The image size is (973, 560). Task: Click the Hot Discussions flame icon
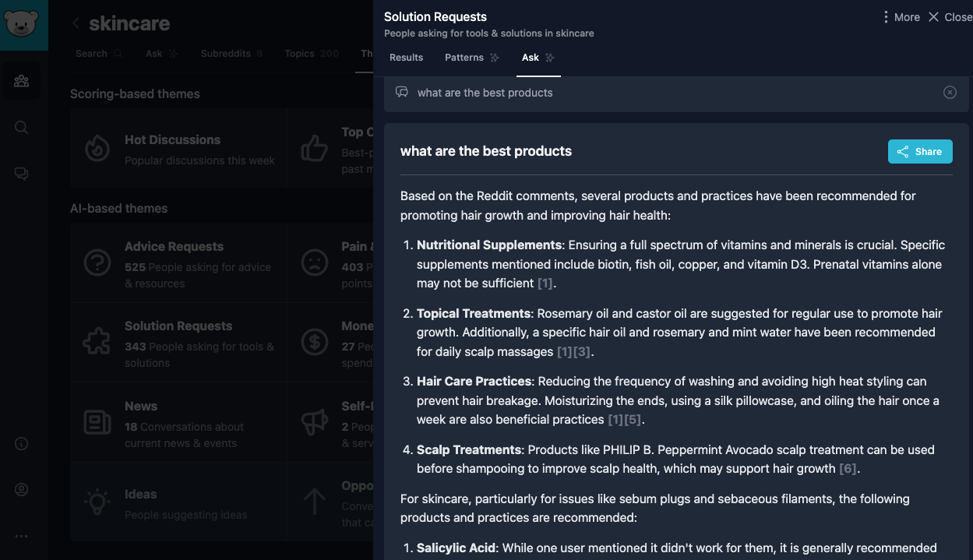pyautogui.click(x=97, y=148)
